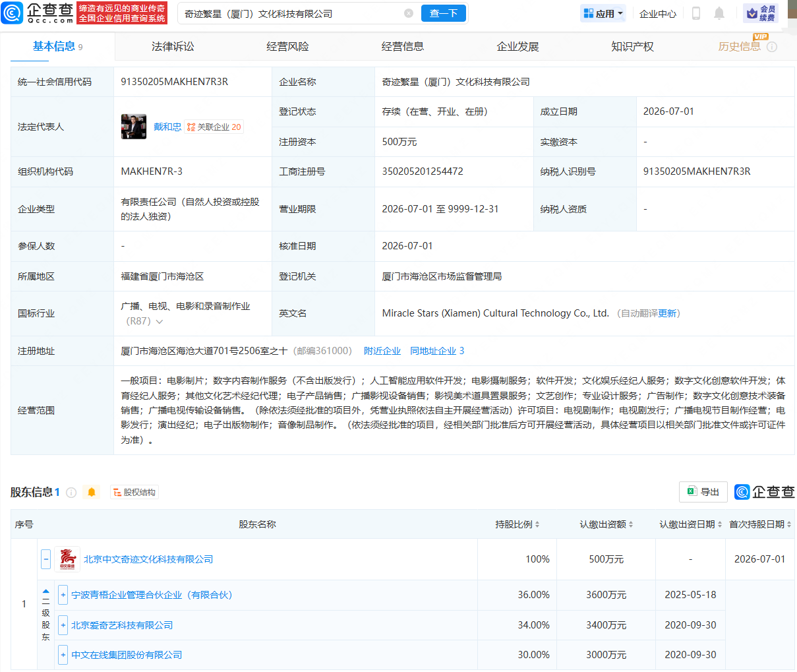This screenshot has height=672, width=797.
Task: Click 福建省厦门市海沧区 region value
Action: (162, 276)
